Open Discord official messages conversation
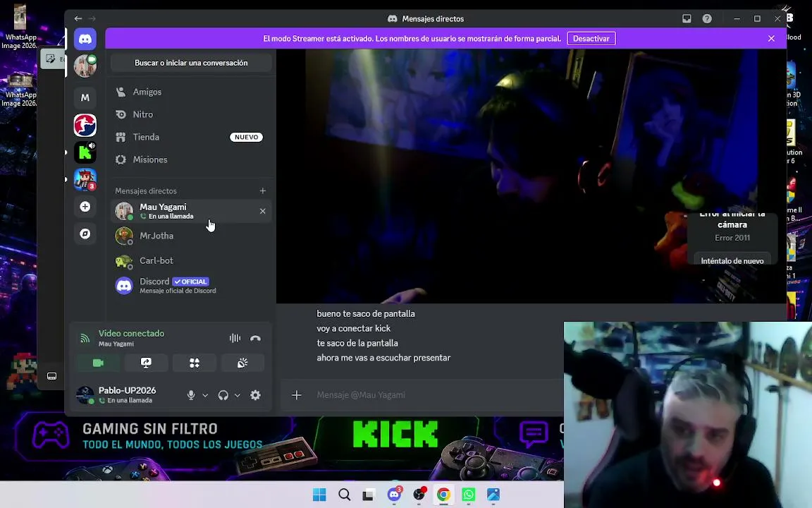This screenshot has width=812, height=508. coord(191,286)
